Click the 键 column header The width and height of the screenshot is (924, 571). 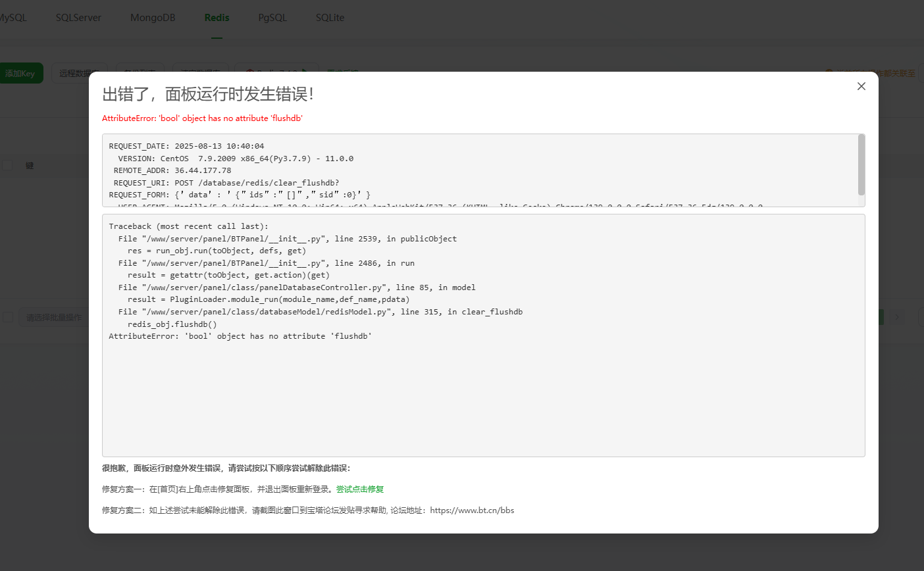point(30,165)
